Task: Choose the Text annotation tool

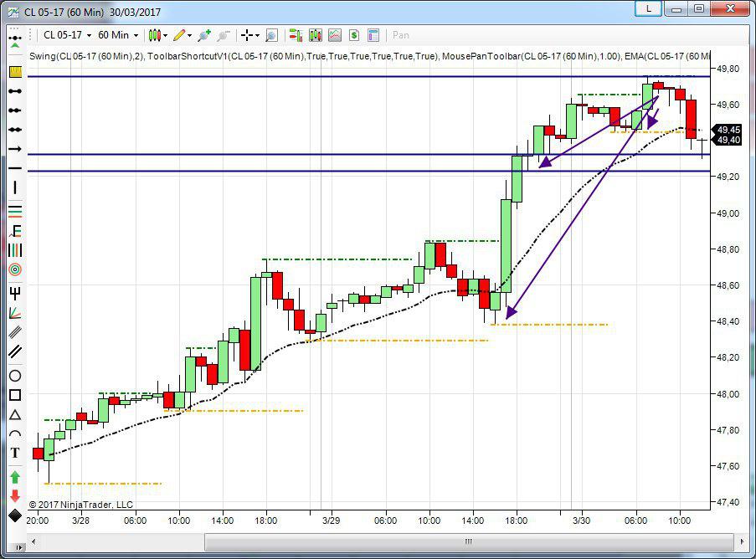Action: pyautogui.click(x=14, y=453)
